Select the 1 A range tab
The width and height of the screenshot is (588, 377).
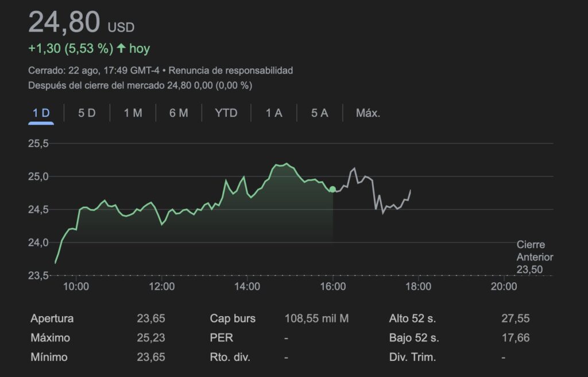tap(274, 113)
